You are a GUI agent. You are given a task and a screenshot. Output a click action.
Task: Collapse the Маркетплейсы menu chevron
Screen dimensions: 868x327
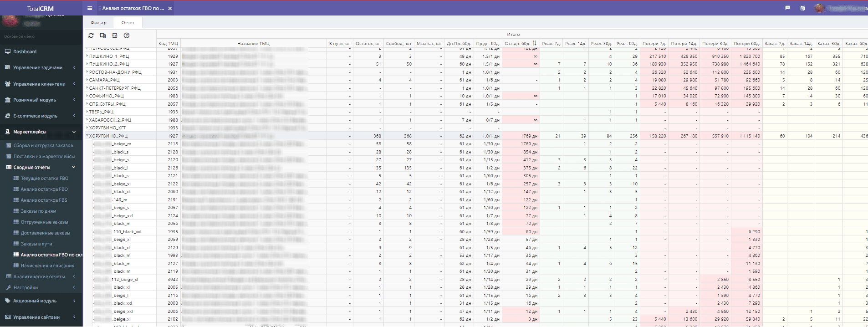tap(74, 132)
